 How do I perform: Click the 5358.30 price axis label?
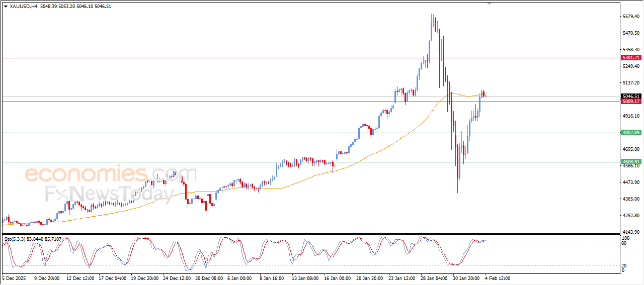[x=631, y=50]
